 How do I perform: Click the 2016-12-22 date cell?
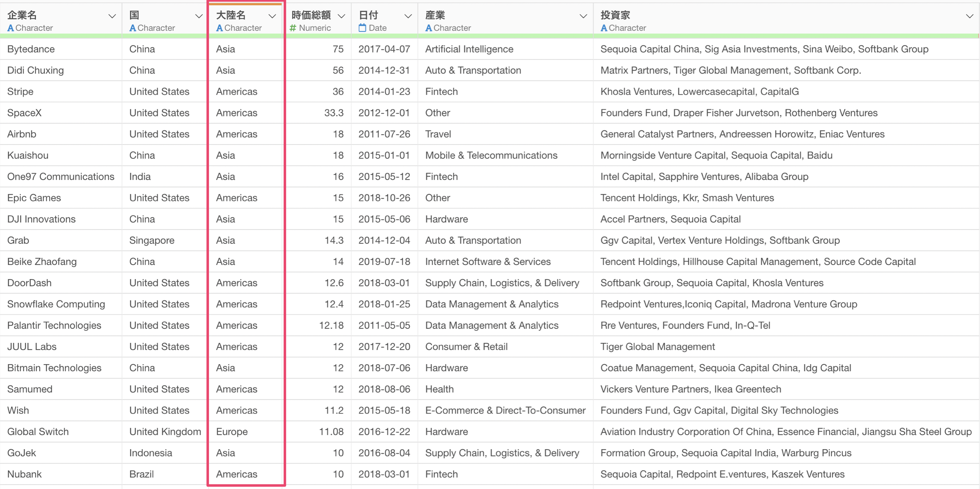tap(384, 432)
